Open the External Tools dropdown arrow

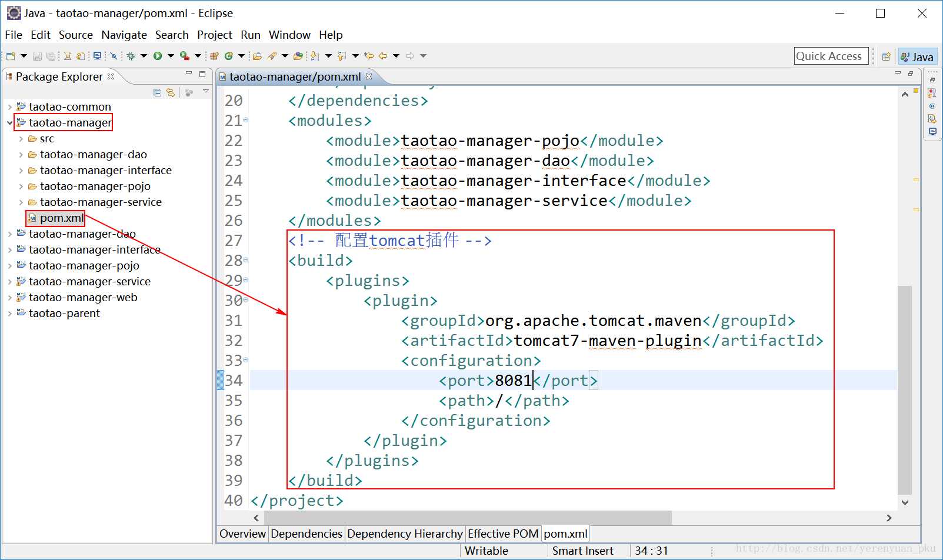(x=198, y=56)
